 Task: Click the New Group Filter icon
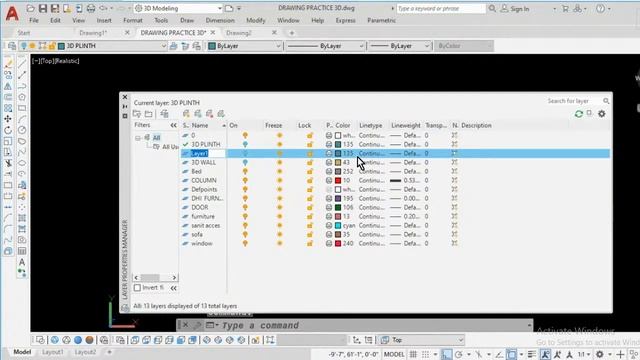pyautogui.click(x=149, y=114)
